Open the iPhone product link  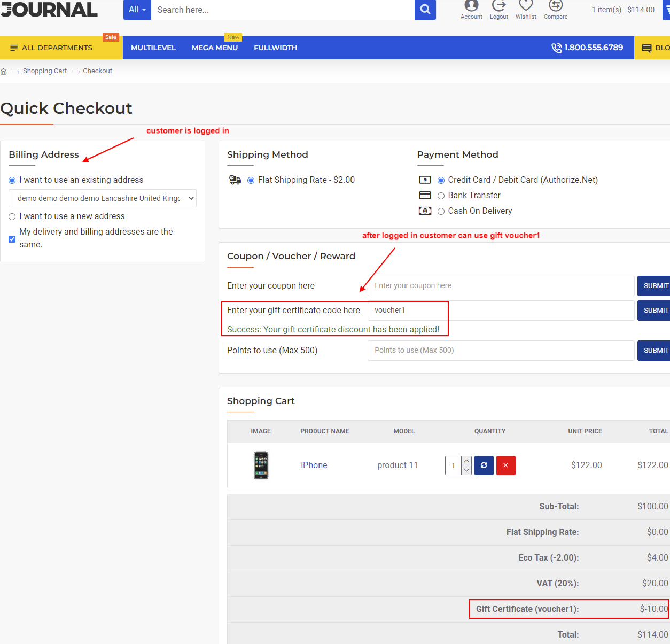point(314,465)
